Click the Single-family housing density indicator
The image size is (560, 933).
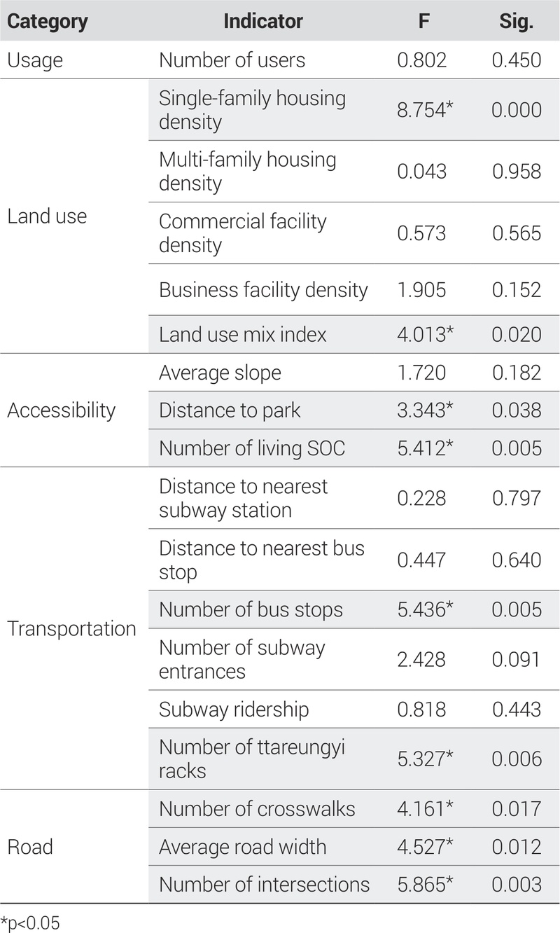pyautogui.click(x=252, y=110)
